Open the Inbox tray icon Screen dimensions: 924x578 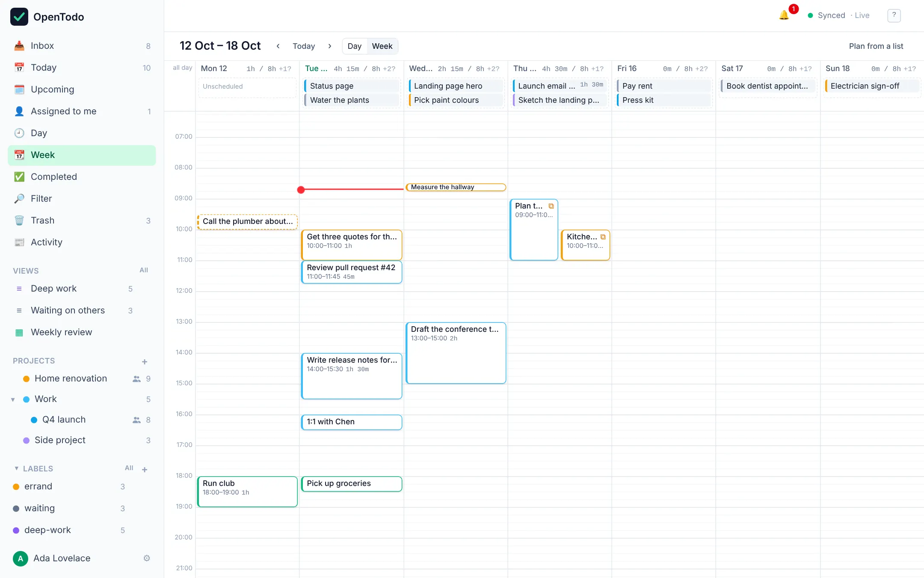[19, 46]
